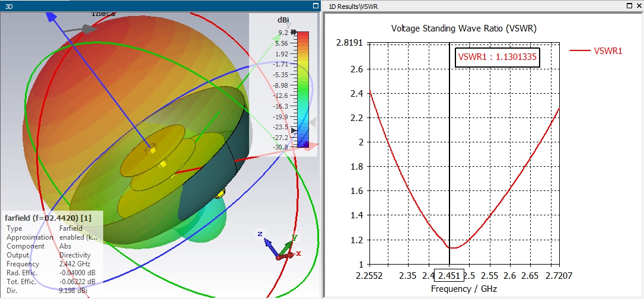Click the -30.8 minimum color scale value
Viewport: 644px width, 299px height.
point(281,147)
